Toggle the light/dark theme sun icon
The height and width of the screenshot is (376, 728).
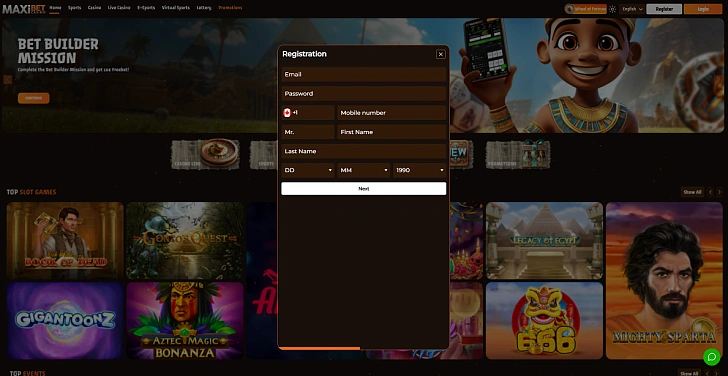612,9
